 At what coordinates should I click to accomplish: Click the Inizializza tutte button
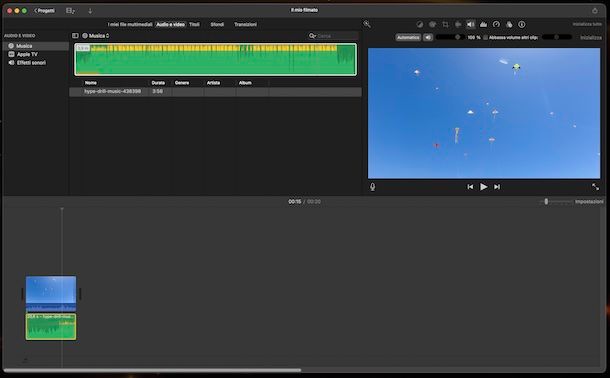click(587, 24)
